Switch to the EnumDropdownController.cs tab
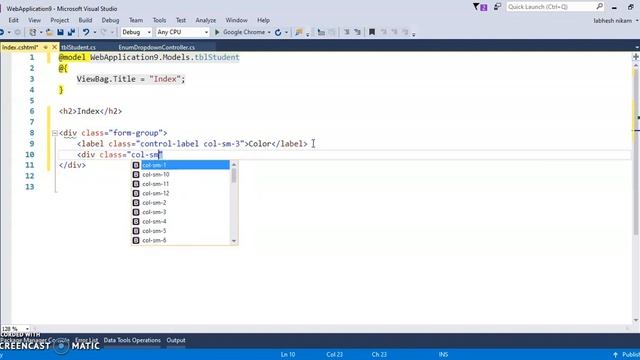The image size is (640, 360). pyautogui.click(x=157, y=47)
